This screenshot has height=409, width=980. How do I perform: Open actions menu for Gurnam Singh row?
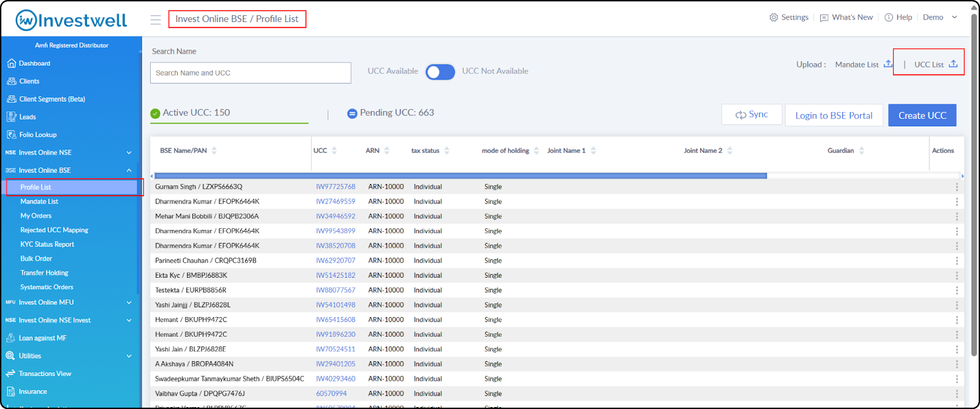pyautogui.click(x=957, y=187)
